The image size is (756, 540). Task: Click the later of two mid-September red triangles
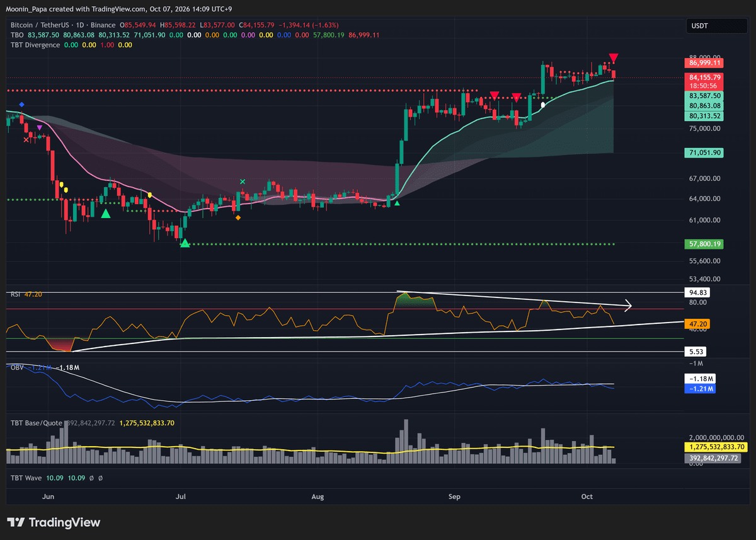pyautogui.click(x=517, y=97)
